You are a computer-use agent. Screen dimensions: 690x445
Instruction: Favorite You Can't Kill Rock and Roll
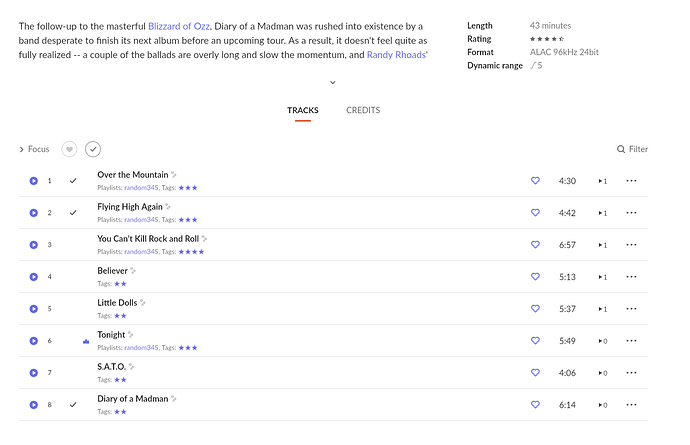click(535, 244)
